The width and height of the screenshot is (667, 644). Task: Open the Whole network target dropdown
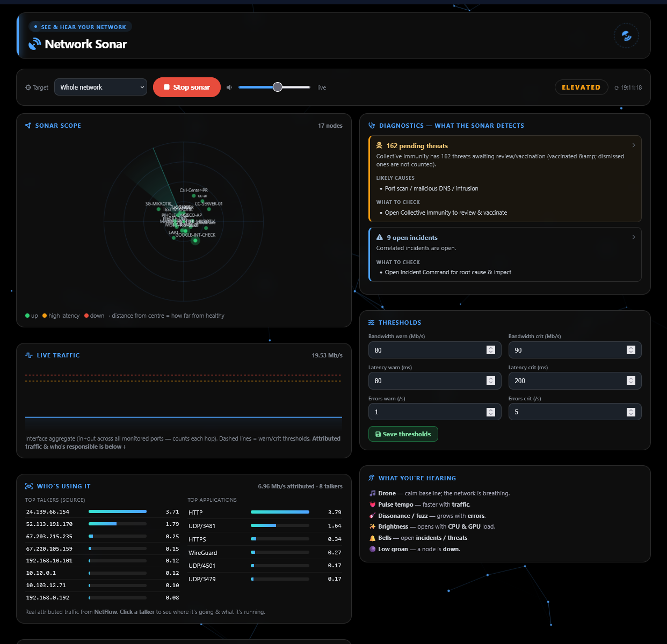[x=101, y=87]
